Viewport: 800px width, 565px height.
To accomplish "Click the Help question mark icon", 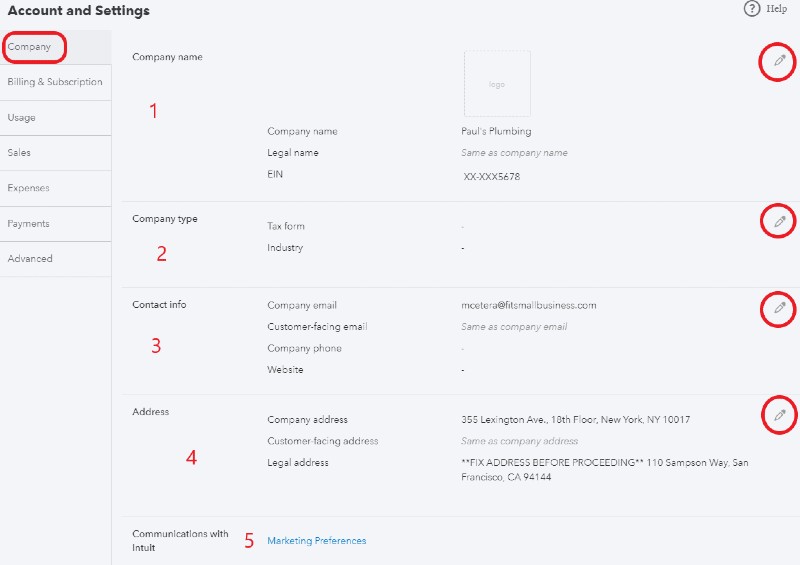I will pos(752,9).
